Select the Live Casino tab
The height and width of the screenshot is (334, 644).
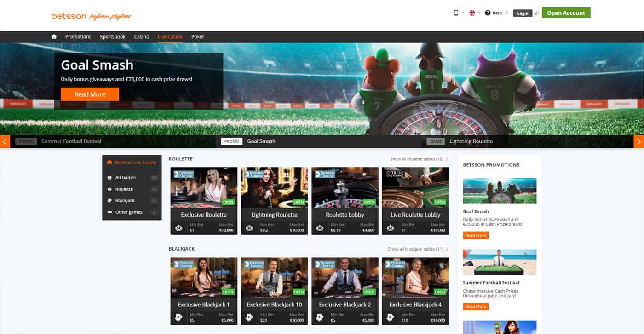pos(170,36)
